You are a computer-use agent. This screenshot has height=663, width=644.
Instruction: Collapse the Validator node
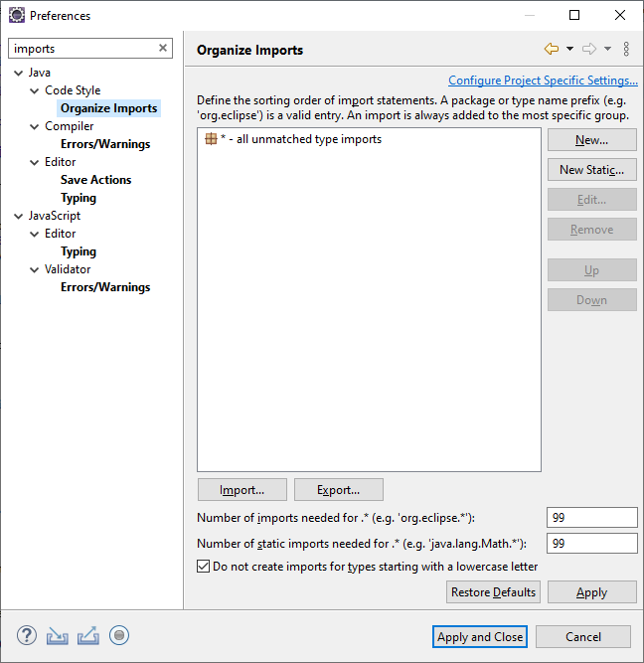[x=34, y=269]
